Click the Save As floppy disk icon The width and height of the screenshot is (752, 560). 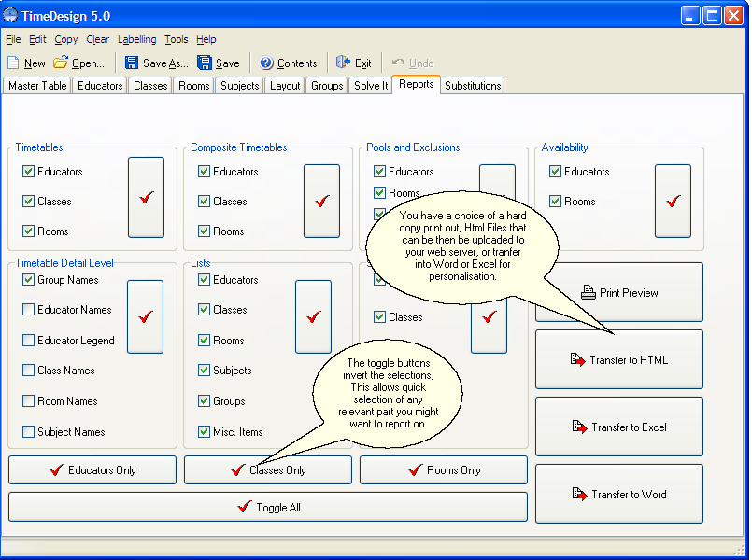point(132,63)
